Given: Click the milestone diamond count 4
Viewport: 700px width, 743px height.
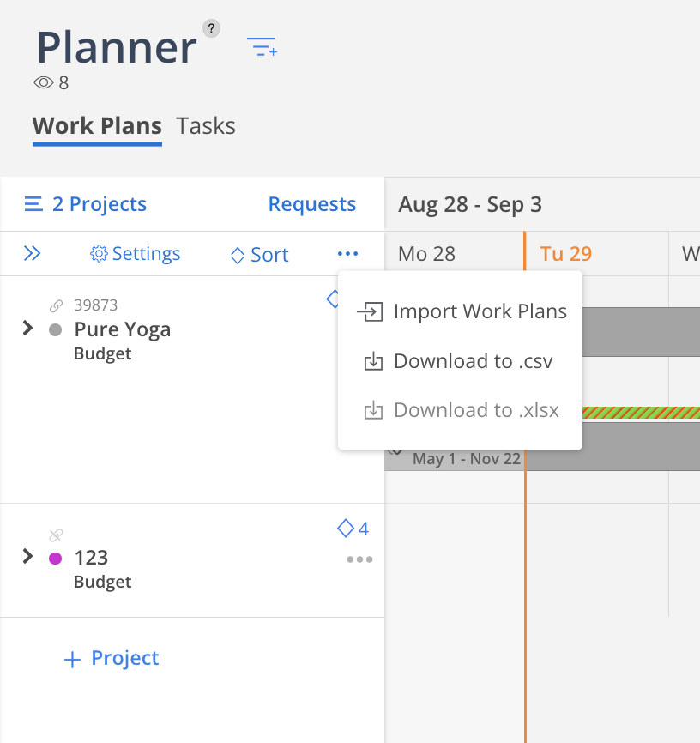Looking at the screenshot, I should pos(353,529).
